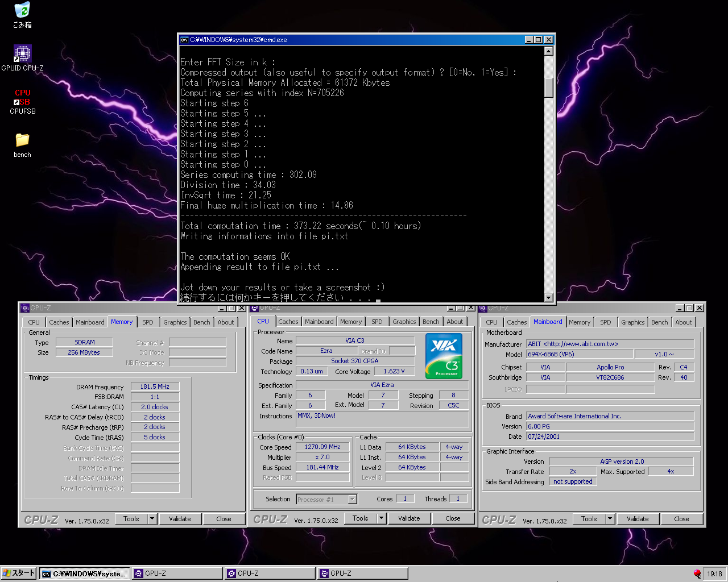Click the Multiplier value x 7.0
The width and height of the screenshot is (728, 582).
click(322, 457)
